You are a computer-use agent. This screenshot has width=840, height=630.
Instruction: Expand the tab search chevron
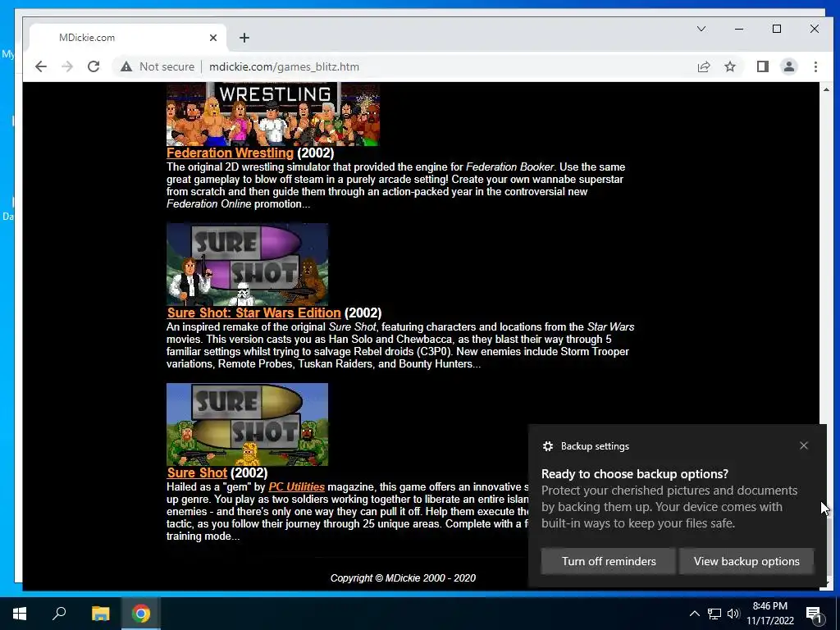point(701,29)
